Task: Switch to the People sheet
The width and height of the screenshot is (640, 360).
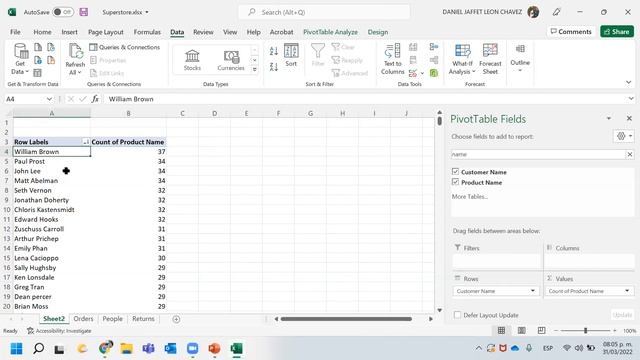Action: point(112,319)
